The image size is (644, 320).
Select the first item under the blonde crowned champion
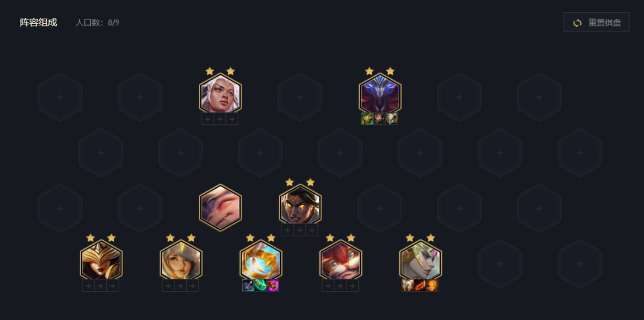(x=408, y=285)
